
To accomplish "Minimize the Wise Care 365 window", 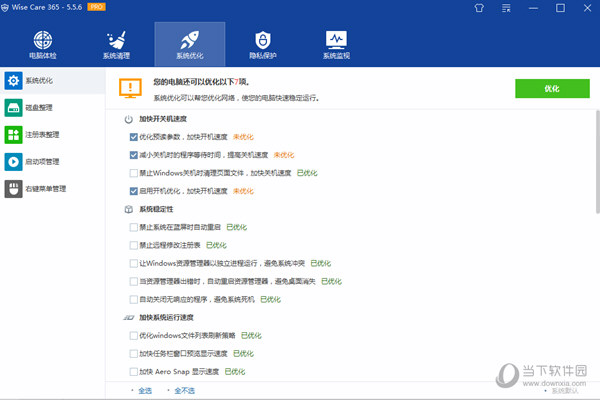I will pyautogui.click(x=533, y=8).
